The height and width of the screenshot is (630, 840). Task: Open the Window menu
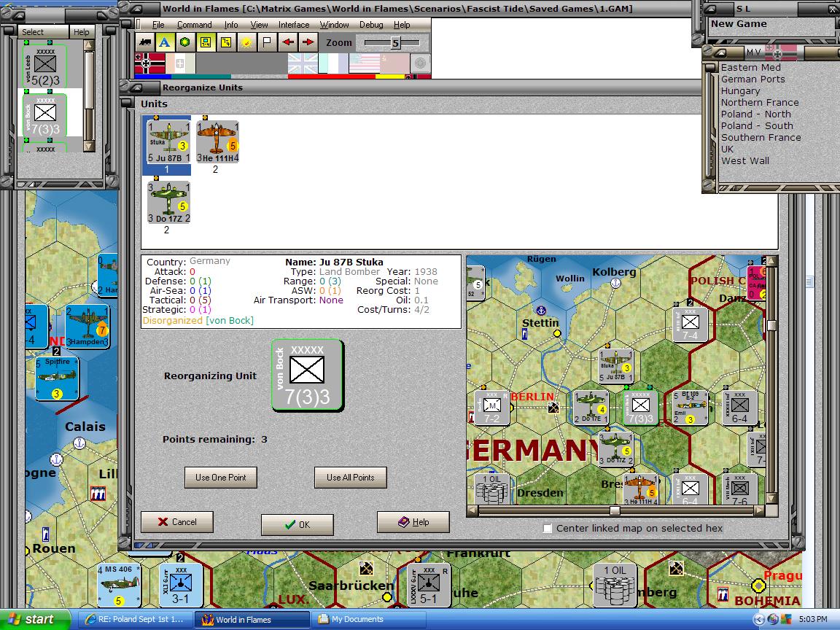334,25
